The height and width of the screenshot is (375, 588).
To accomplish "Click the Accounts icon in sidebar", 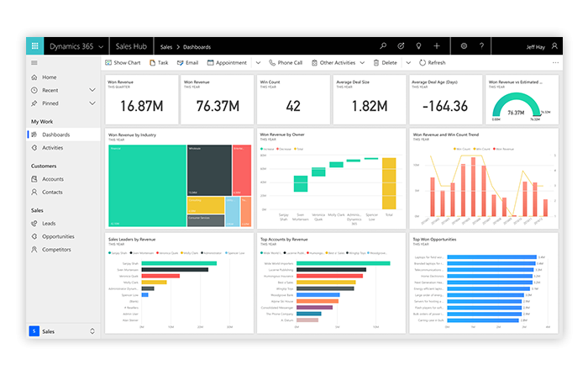I will (x=34, y=179).
